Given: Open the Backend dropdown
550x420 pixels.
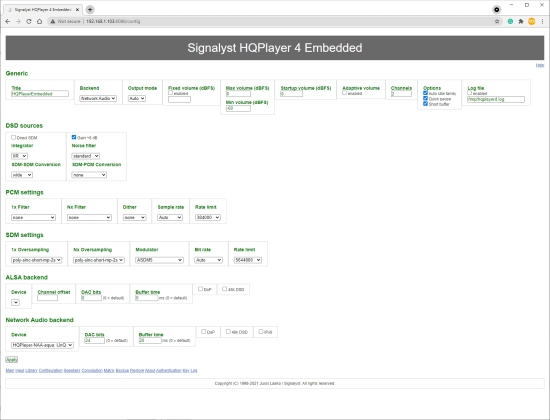Looking at the screenshot, I should 98,99.
